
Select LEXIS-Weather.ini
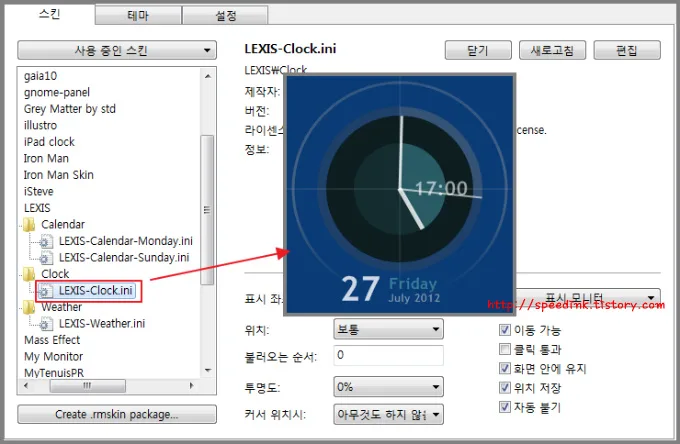[x=102, y=323]
